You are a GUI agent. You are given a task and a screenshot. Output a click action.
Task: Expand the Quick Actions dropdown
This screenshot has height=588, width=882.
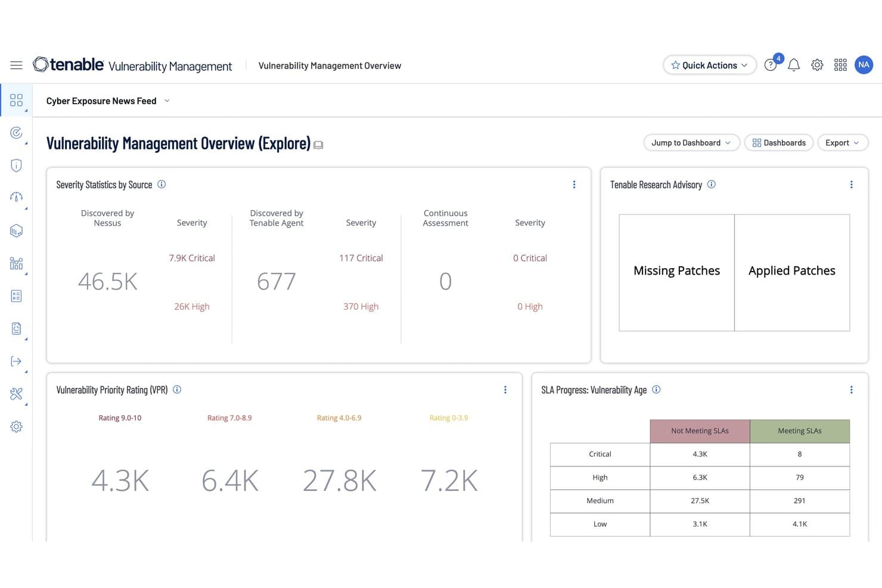[709, 65]
